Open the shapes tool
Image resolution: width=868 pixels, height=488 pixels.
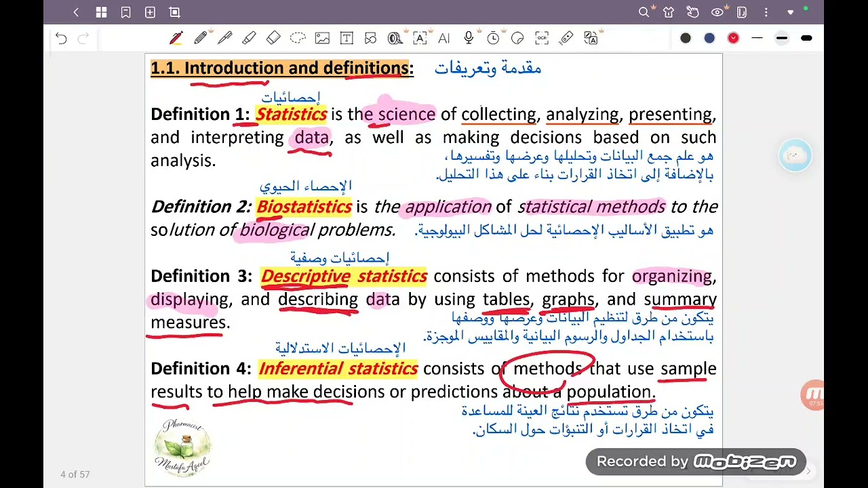pyautogui.click(x=370, y=38)
